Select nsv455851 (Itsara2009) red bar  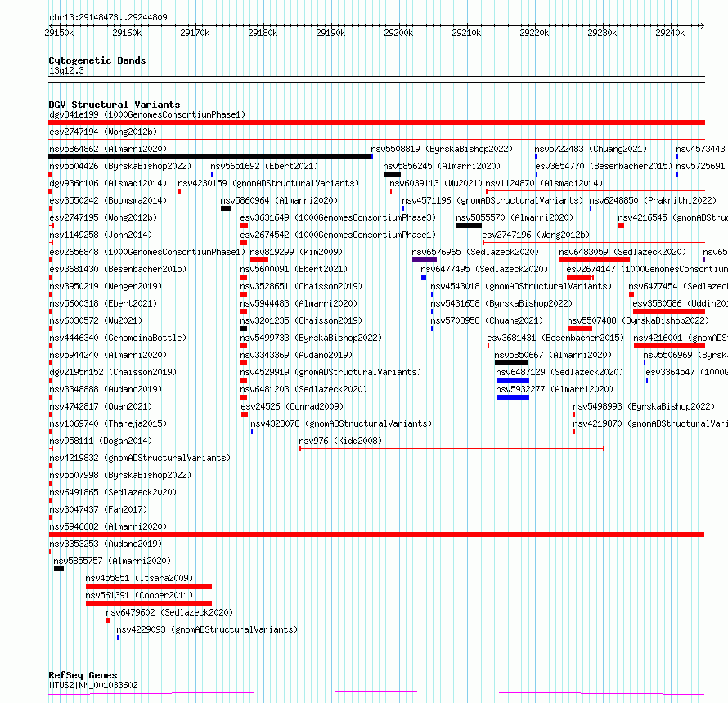[x=149, y=586]
